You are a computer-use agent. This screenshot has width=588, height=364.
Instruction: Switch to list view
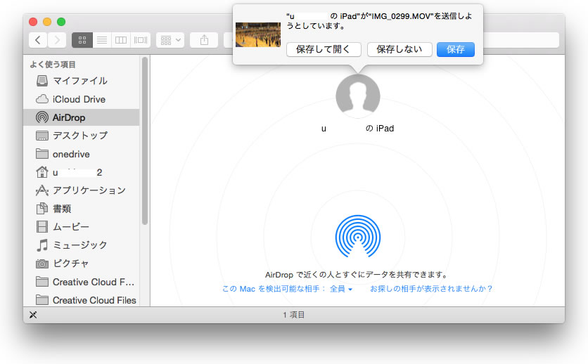102,40
